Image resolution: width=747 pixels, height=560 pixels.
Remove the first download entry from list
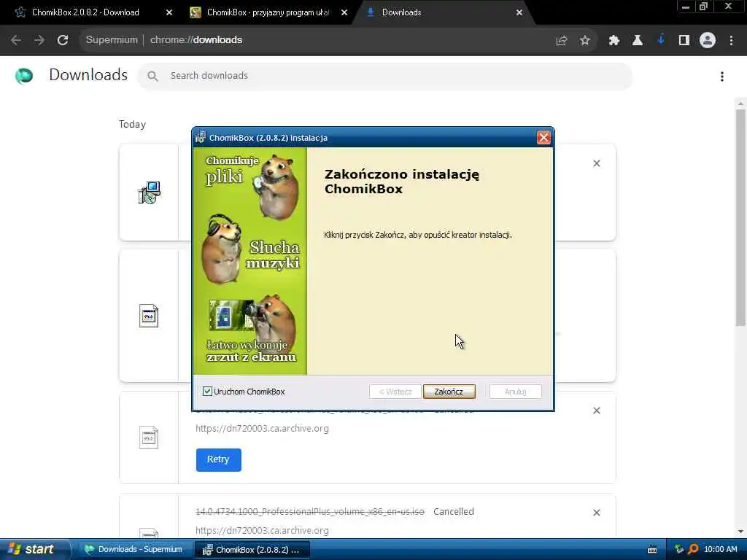click(x=597, y=163)
